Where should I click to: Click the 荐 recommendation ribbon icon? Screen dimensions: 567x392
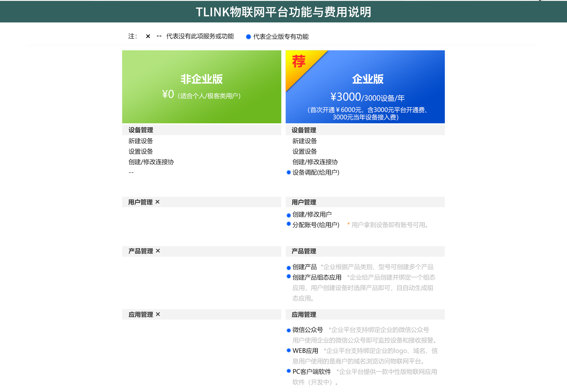(299, 61)
